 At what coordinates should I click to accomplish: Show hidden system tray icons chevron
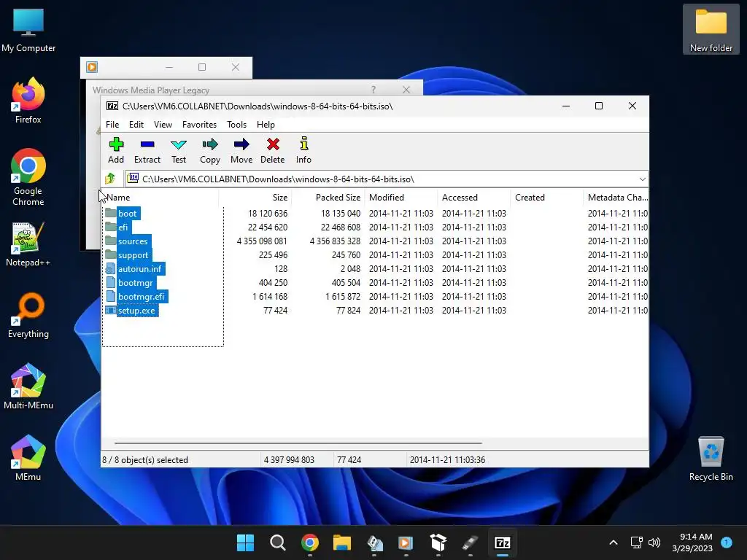614,542
